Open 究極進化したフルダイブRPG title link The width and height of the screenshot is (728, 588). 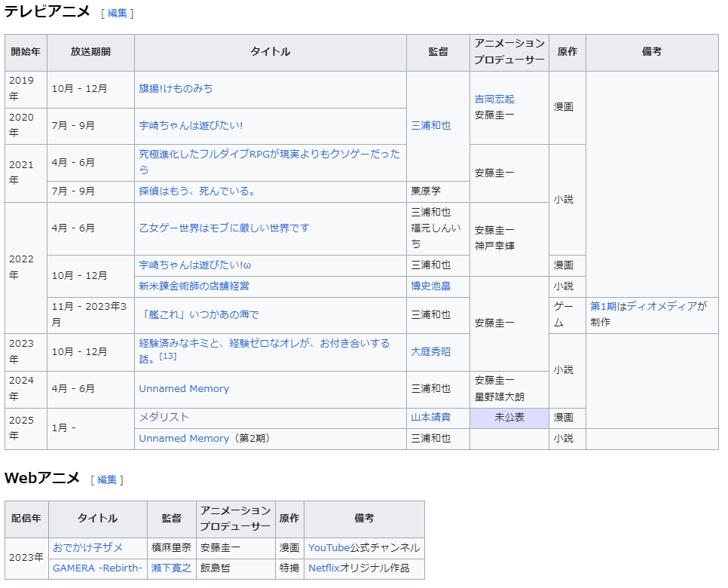pyautogui.click(x=269, y=154)
